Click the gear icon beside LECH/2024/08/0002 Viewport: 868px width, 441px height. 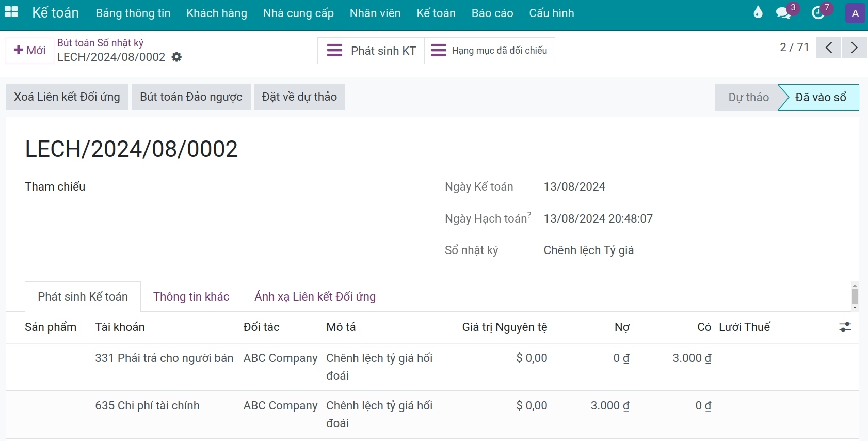tap(176, 57)
